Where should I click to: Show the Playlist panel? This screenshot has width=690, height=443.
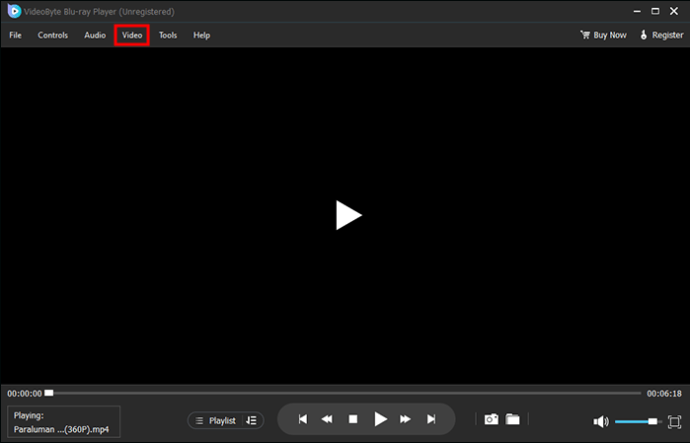(216, 421)
